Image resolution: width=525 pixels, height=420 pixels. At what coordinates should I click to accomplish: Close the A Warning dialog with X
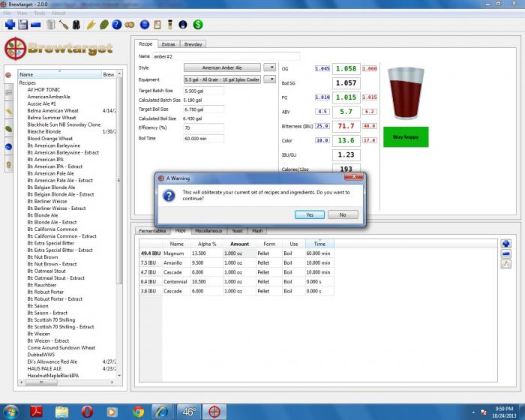pos(353,176)
